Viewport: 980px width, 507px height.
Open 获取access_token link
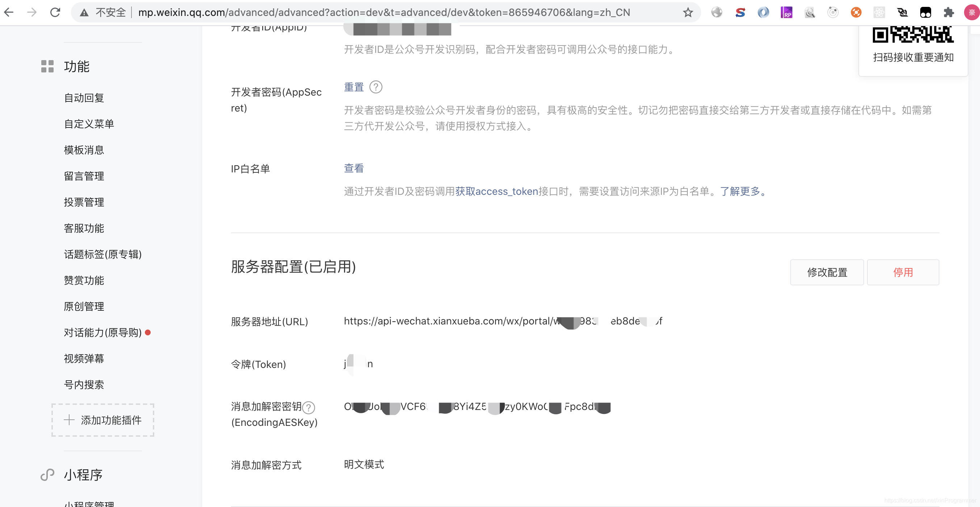[497, 191]
